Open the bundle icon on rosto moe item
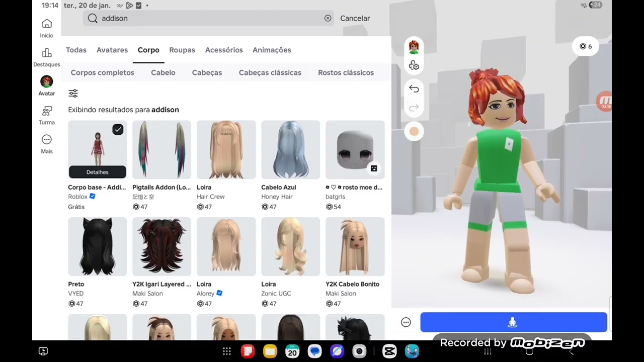The height and width of the screenshot is (362, 644). 374,168
